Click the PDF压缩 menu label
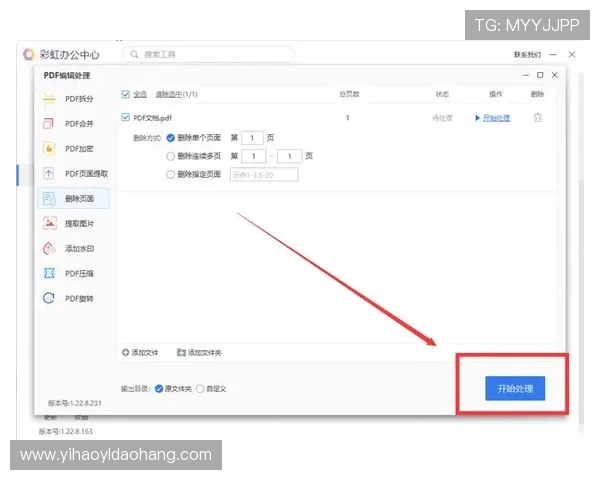This screenshot has height=480, width=600. 79,273
